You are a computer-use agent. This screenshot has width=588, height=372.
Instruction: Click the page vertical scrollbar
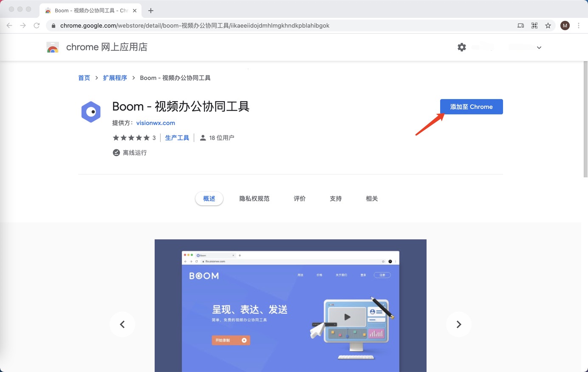[585, 119]
